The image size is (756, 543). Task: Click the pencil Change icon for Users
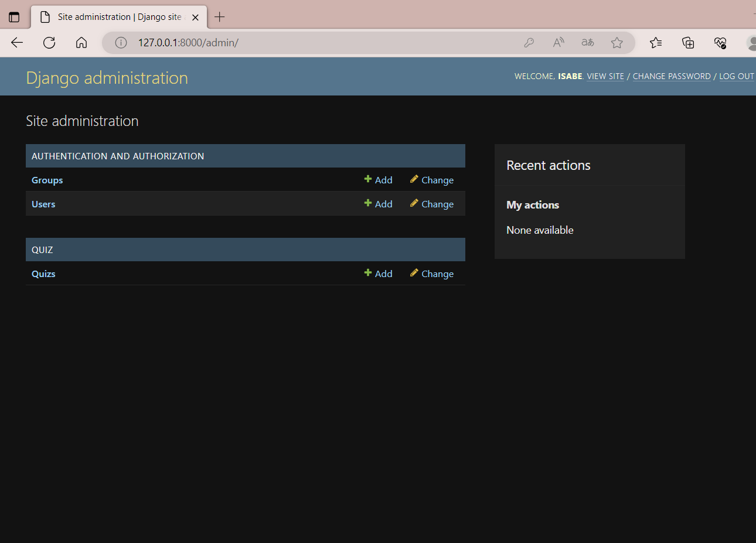[x=415, y=203]
